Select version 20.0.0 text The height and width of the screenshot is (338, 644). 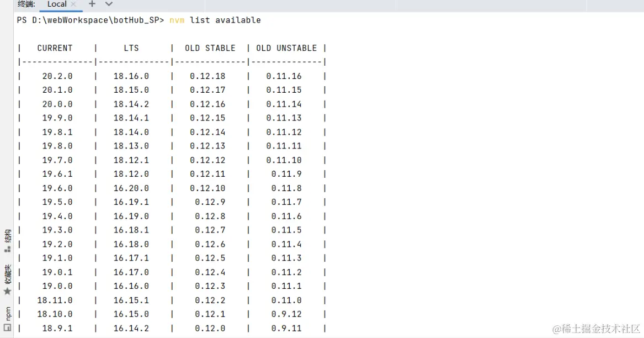(x=57, y=104)
